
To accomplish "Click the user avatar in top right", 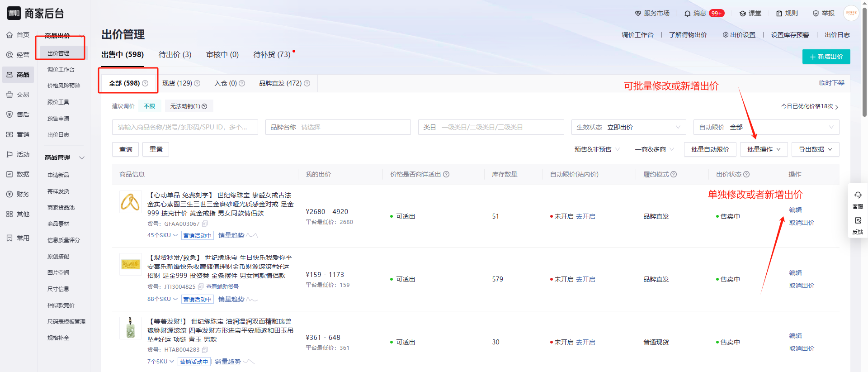I will (x=851, y=13).
